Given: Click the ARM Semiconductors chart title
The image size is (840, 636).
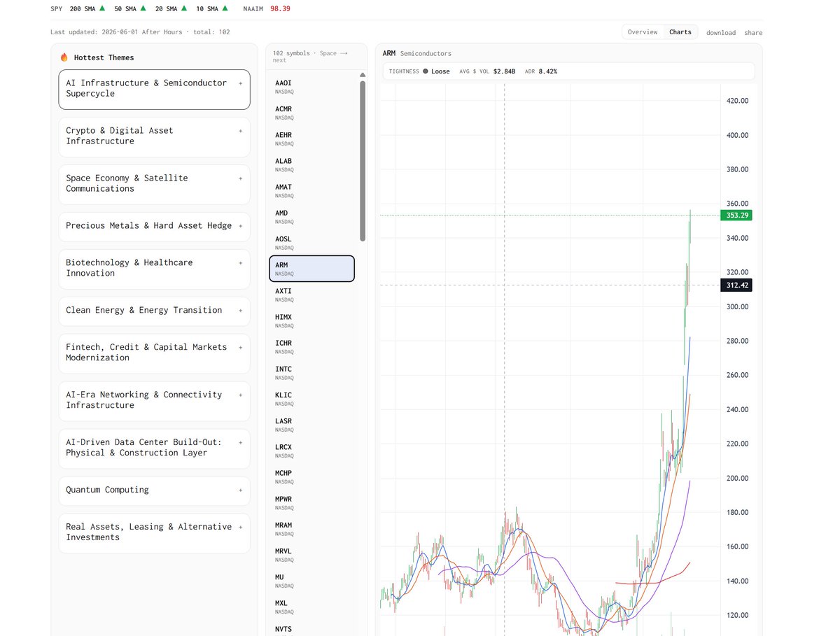Looking at the screenshot, I should (417, 53).
